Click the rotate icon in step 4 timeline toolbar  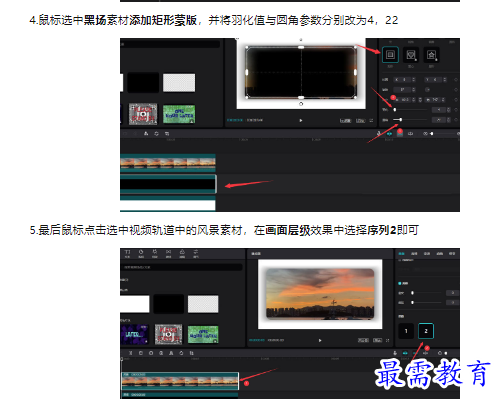click(156, 134)
